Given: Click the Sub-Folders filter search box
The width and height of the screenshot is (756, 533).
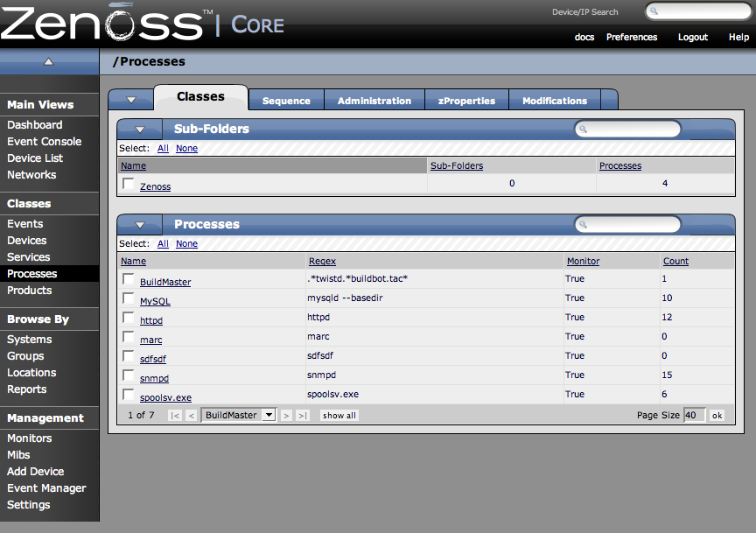Looking at the screenshot, I should 627,130.
